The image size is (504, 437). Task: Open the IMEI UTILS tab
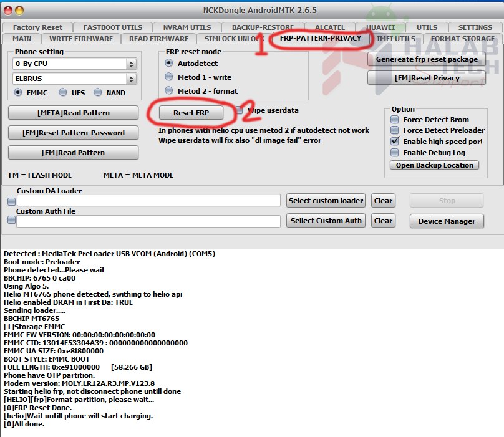(x=396, y=39)
